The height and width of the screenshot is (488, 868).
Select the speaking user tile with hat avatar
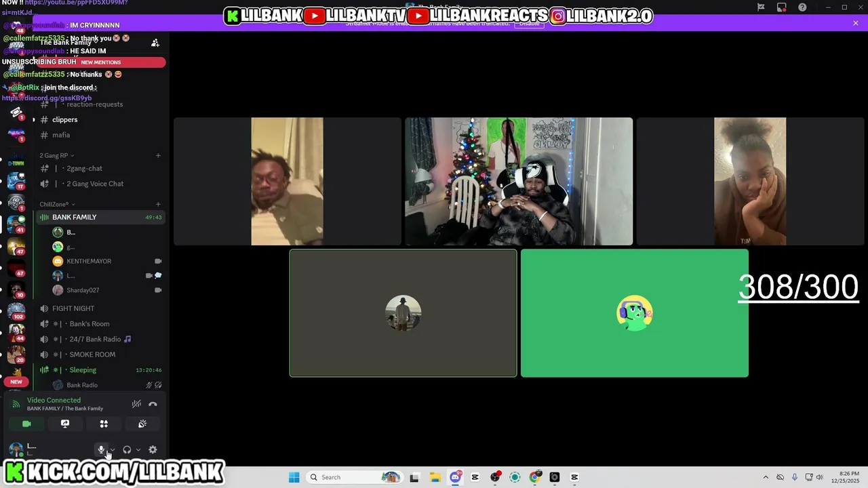pos(403,313)
